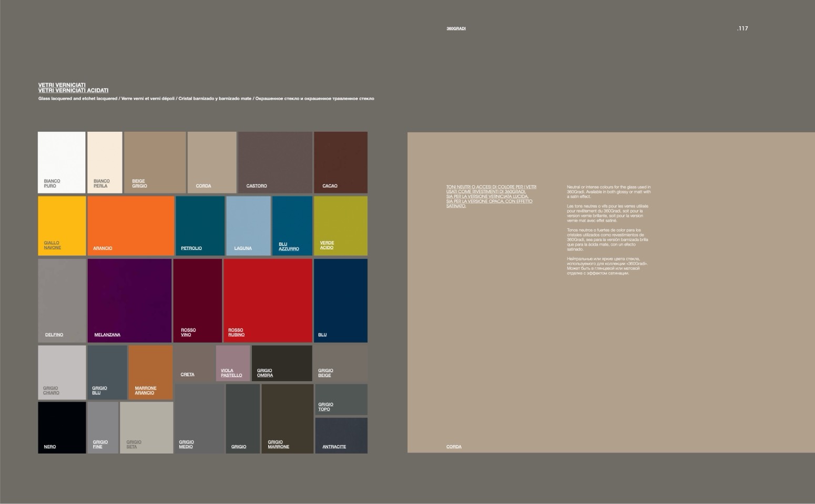
Task: Click the Arancio orange color swatch
Action: coord(130,225)
